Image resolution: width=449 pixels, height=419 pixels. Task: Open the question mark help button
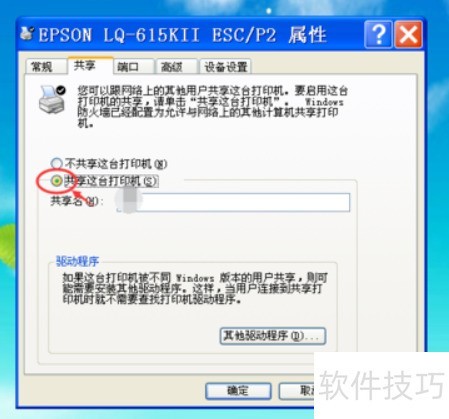378,34
